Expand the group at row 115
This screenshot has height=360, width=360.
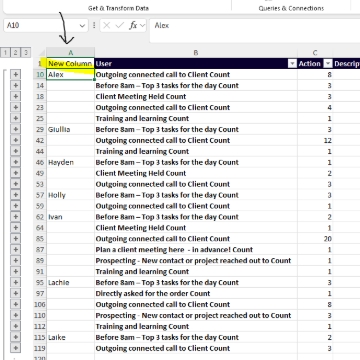click(x=15, y=337)
